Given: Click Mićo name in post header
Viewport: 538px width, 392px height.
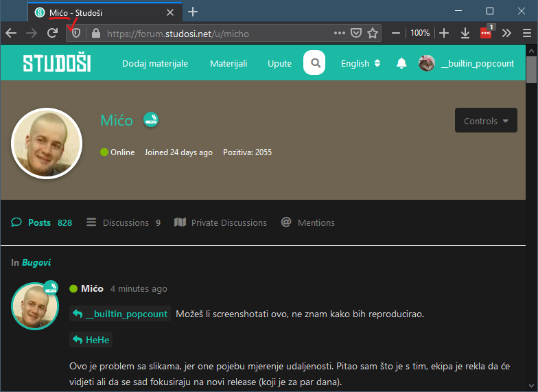Looking at the screenshot, I should (92, 288).
